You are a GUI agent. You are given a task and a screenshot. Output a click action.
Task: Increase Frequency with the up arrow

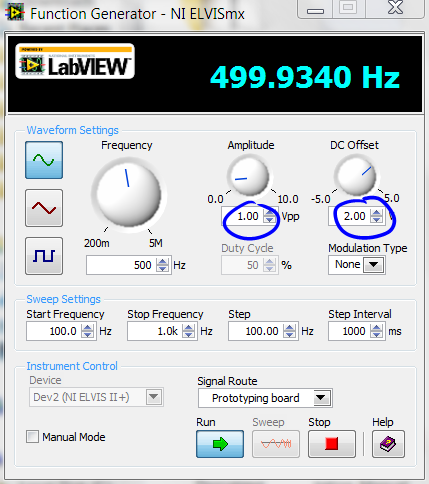162,261
